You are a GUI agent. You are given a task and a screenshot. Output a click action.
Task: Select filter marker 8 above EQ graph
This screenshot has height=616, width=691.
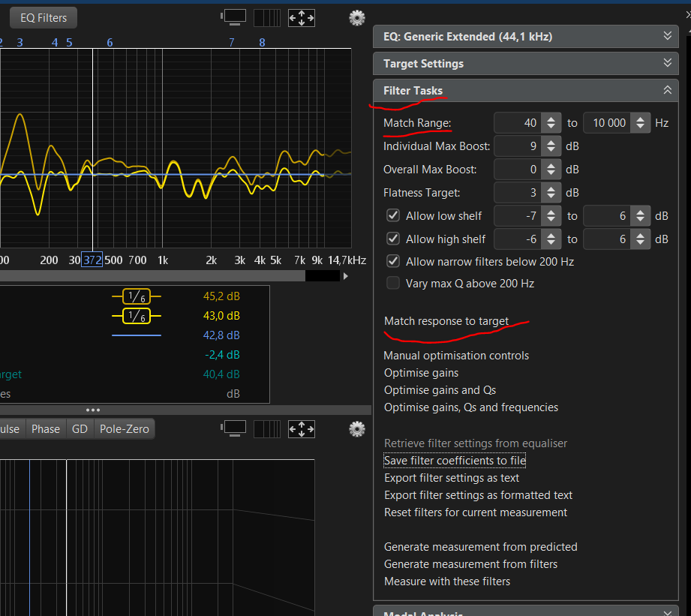point(262,43)
